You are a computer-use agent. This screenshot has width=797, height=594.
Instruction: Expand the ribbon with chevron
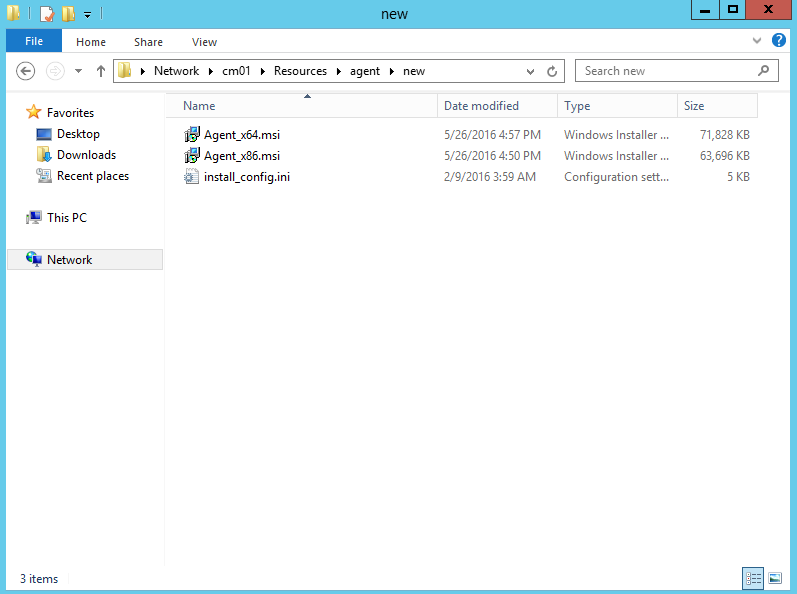coord(757,41)
